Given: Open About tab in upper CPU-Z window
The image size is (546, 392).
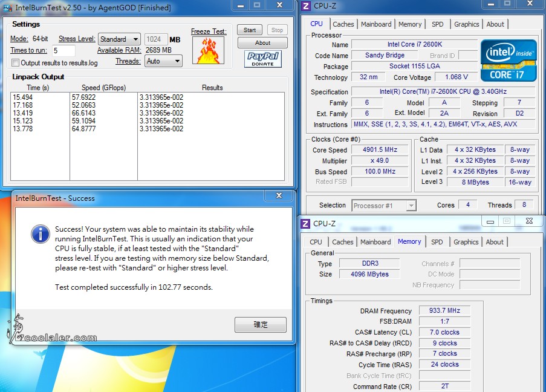Looking at the screenshot, I should pos(495,24).
